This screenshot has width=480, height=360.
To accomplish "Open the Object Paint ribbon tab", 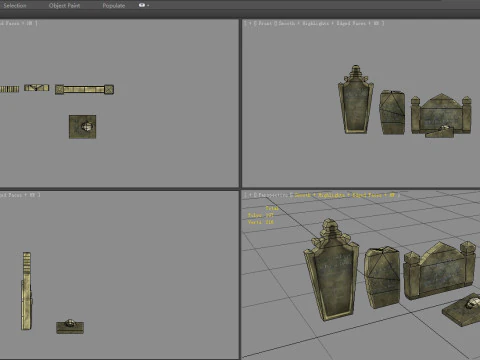I will coord(64,5).
